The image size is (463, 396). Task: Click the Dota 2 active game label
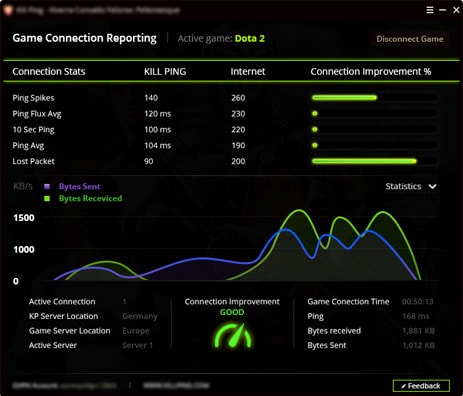(x=250, y=38)
